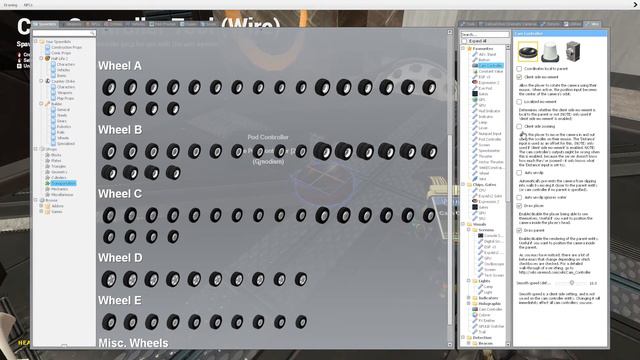The width and height of the screenshot is (640, 360).
Task: Click the tool Search field
Action: (485, 34)
